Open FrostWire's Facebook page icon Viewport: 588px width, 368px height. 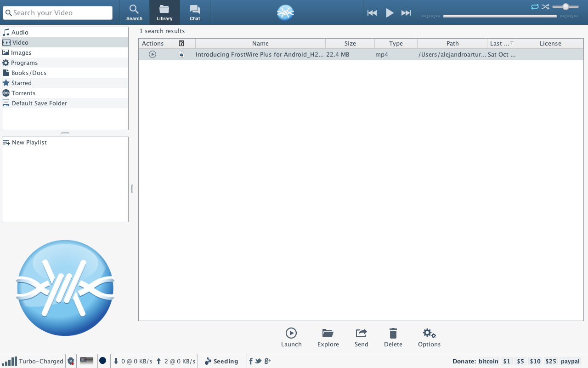(251, 361)
